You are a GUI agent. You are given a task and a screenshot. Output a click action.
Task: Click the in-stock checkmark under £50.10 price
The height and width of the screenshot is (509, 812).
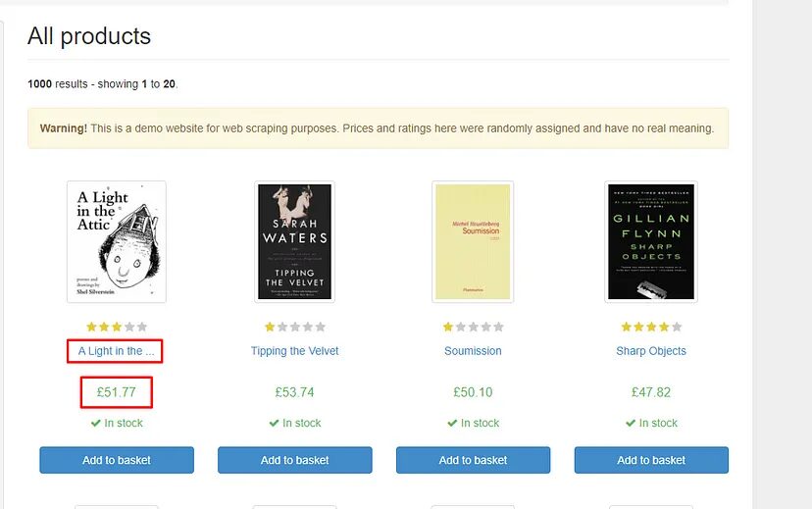(453, 423)
